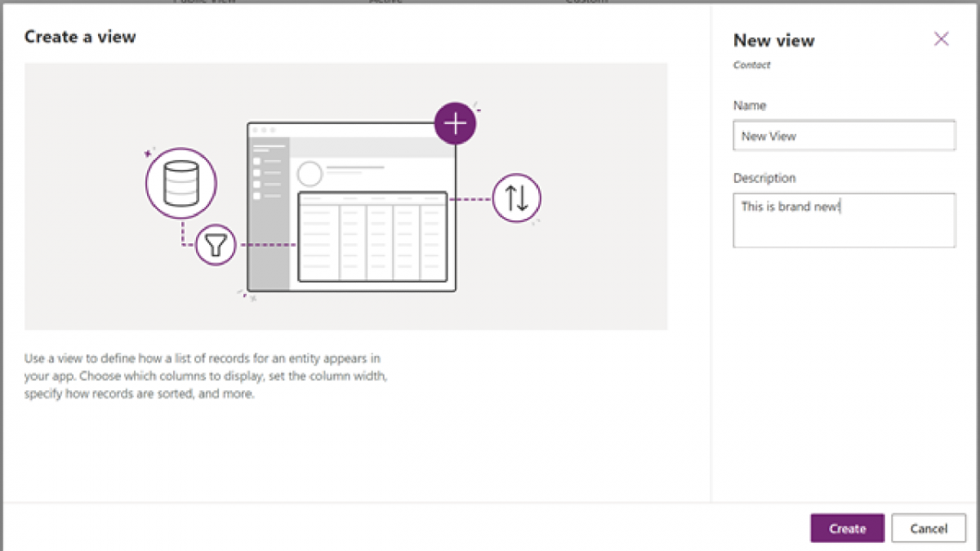Close the New view panel with X
The image size is (980, 551).
941,39
